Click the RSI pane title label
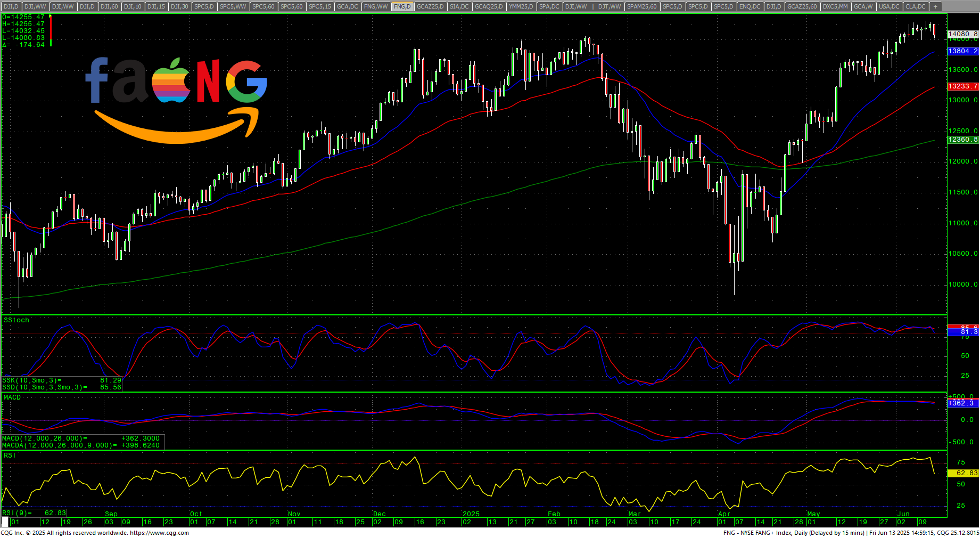 coord(10,455)
